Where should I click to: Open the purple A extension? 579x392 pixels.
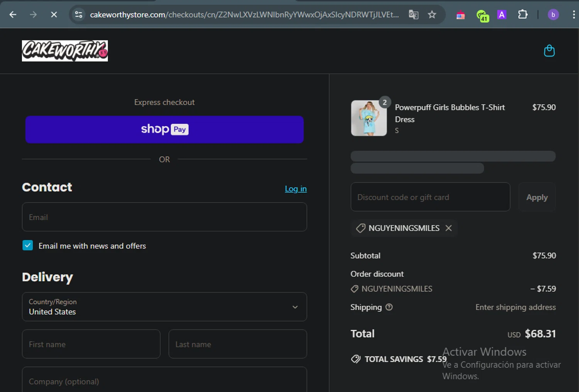(502, 15)
